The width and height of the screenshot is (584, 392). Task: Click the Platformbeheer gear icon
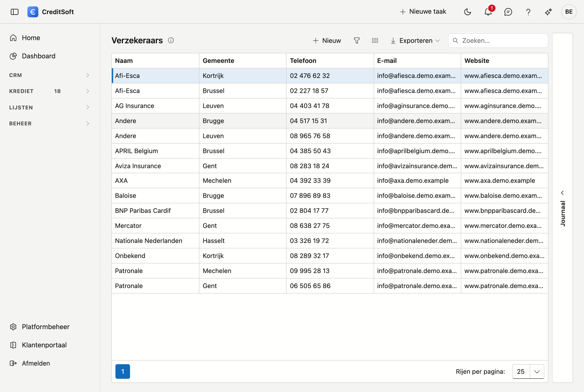pos(13,327)
